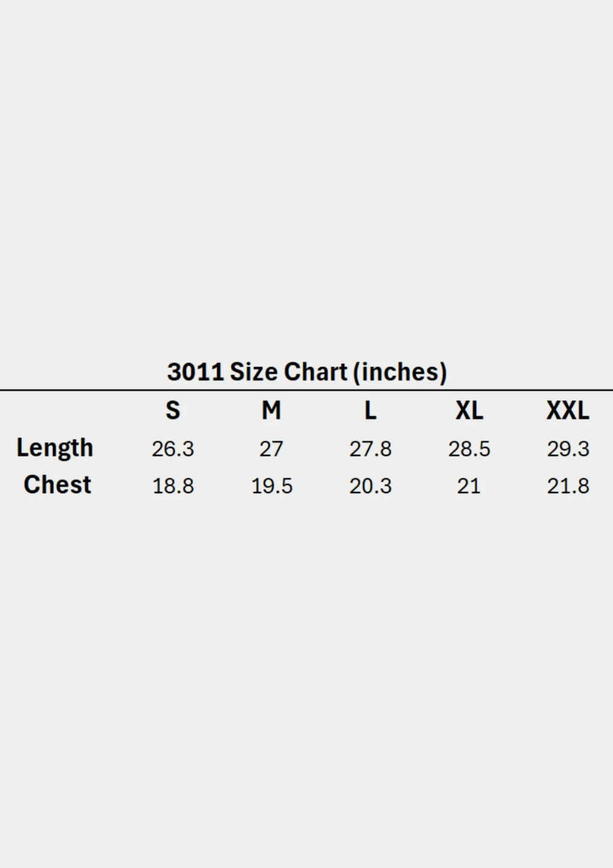
Task: Click the 29.3 length value for XXL
Action: pyautogui.click(x=568, y=449)
